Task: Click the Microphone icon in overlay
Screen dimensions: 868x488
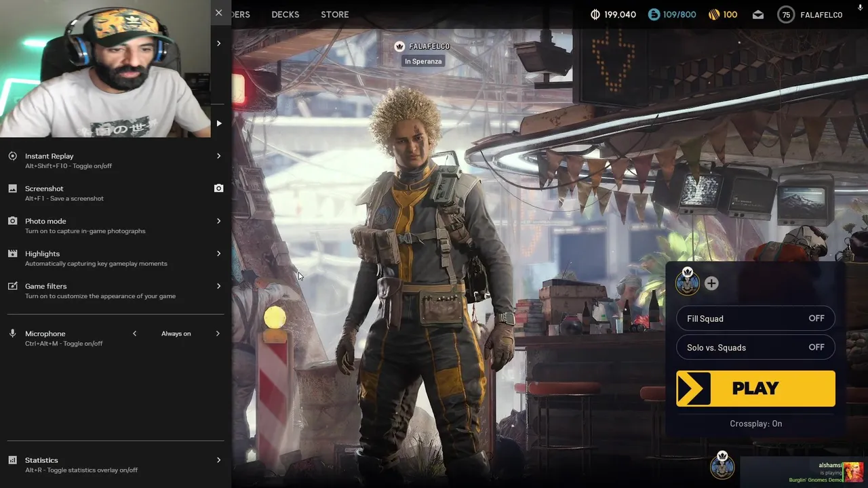Action: [x=12, y=333]
